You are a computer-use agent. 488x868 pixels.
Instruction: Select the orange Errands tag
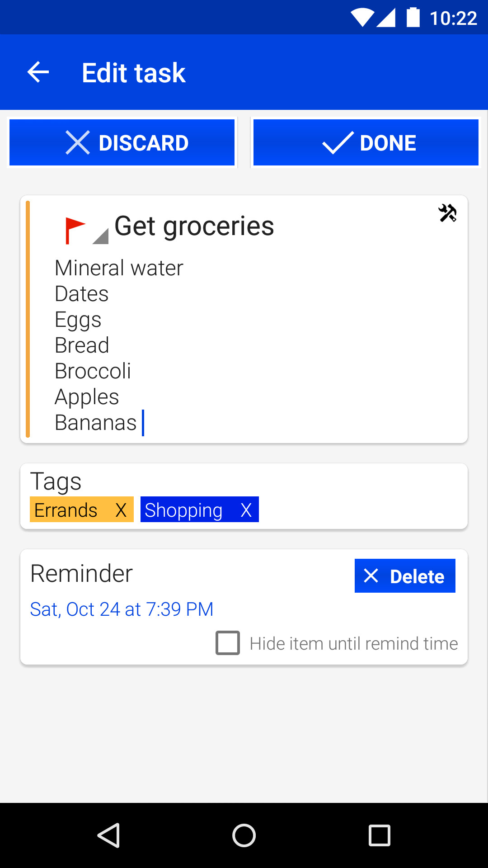point(66,510)
